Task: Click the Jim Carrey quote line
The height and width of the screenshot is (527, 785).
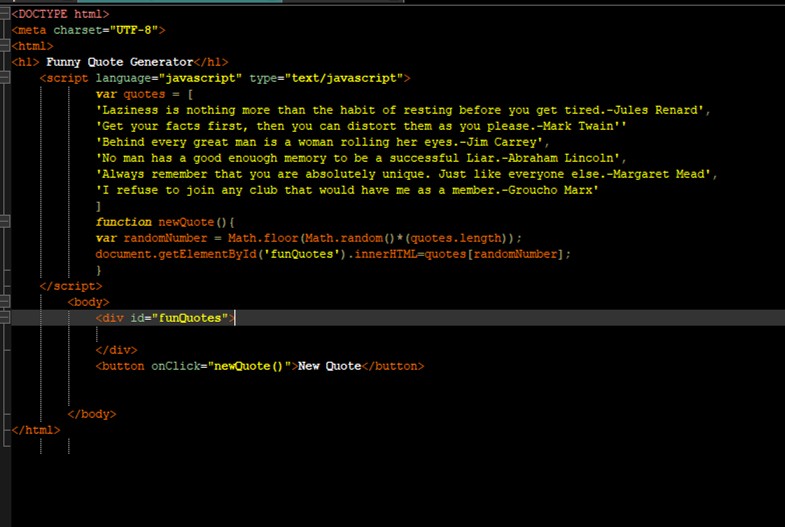Action: 322,142
